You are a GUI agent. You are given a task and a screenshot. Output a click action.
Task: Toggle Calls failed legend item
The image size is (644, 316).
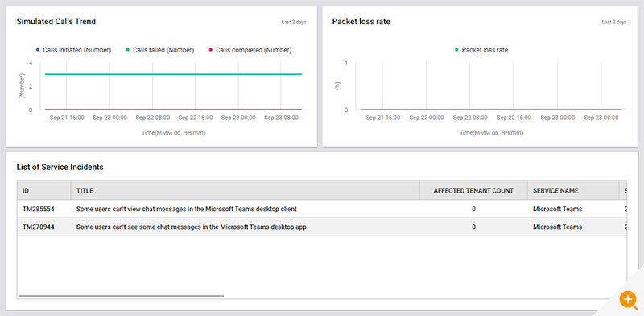point(159,50)
